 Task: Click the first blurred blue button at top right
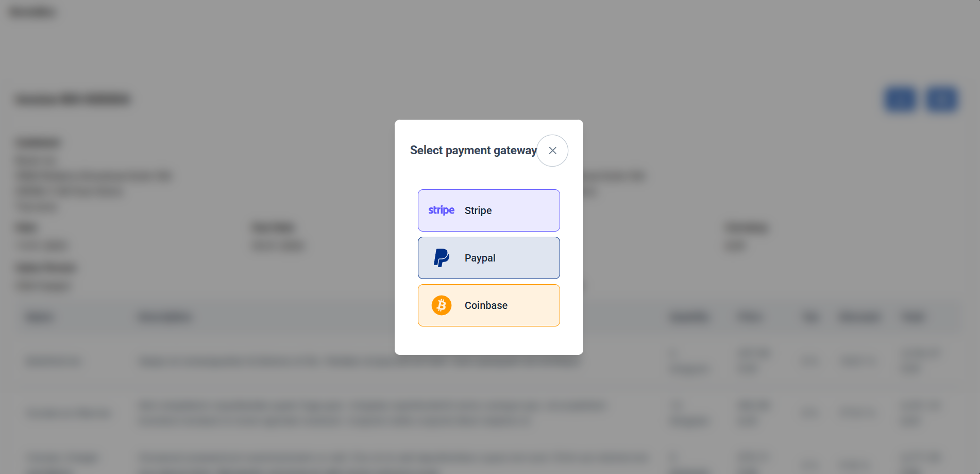(x=900, y=99)
